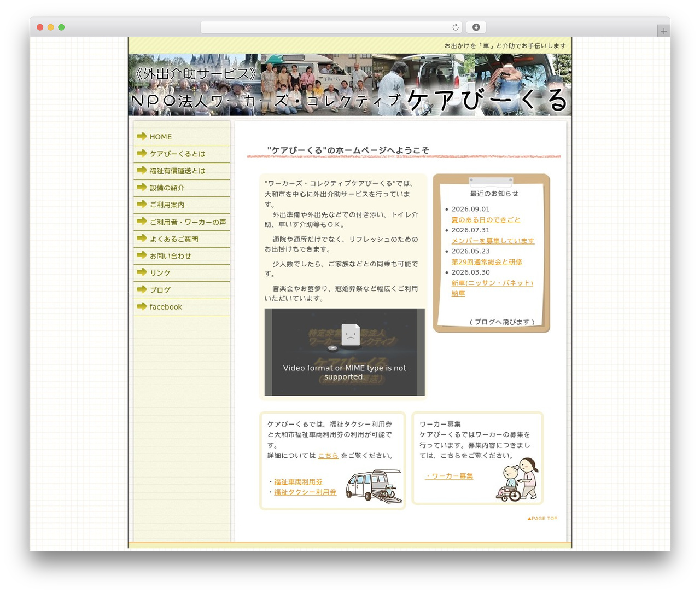The width and height of the screenshot is (700, 593).
Task: Click the browser reload icon
Action: coord(455,27)
